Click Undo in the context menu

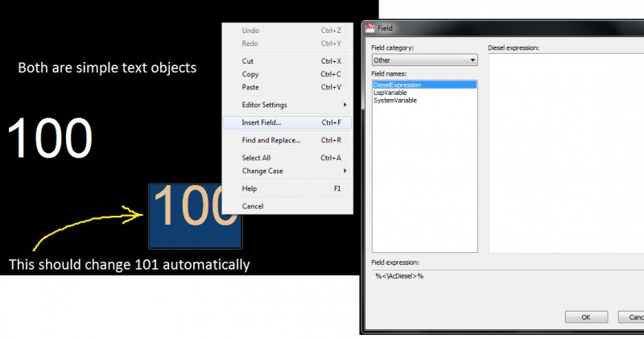tap(287, 31)
